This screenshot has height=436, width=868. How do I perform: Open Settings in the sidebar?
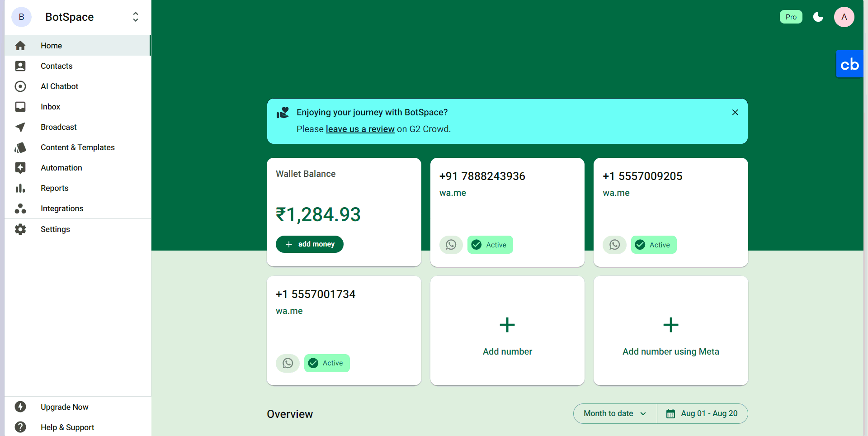pos(78,229)
